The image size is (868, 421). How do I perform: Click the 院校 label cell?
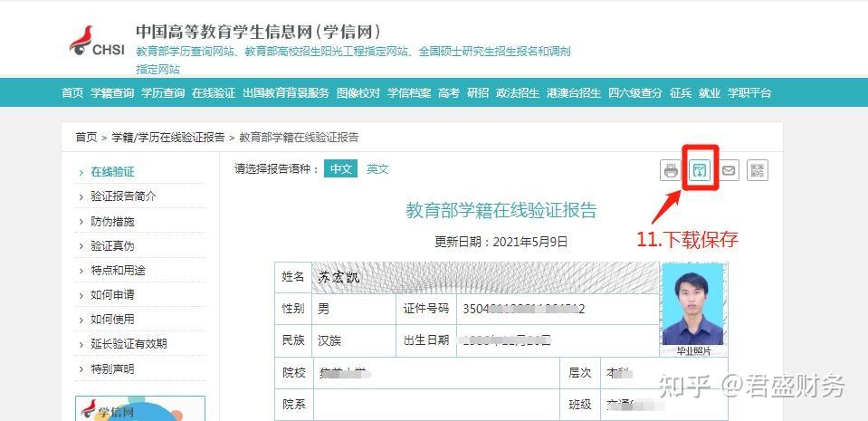(293, 373)
